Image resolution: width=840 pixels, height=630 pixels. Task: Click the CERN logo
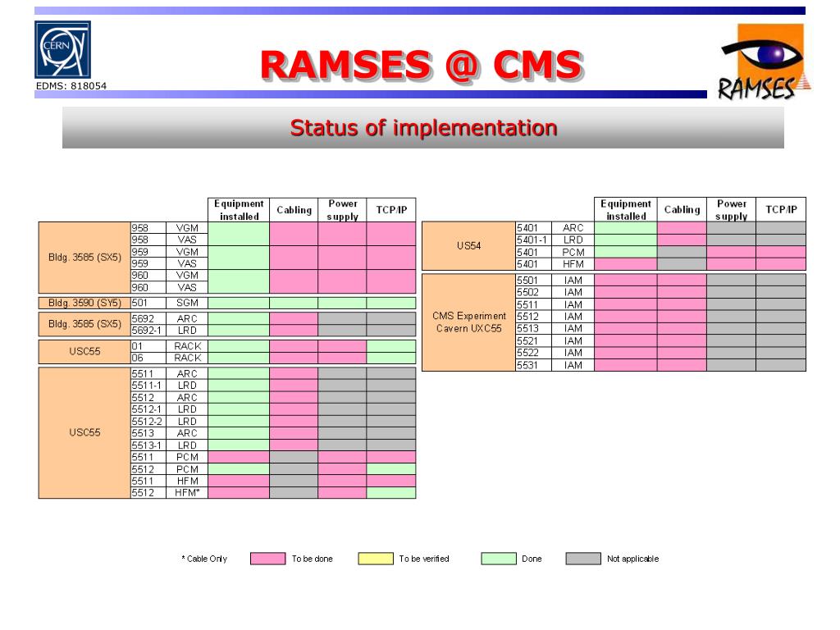(x=62, y=49)
